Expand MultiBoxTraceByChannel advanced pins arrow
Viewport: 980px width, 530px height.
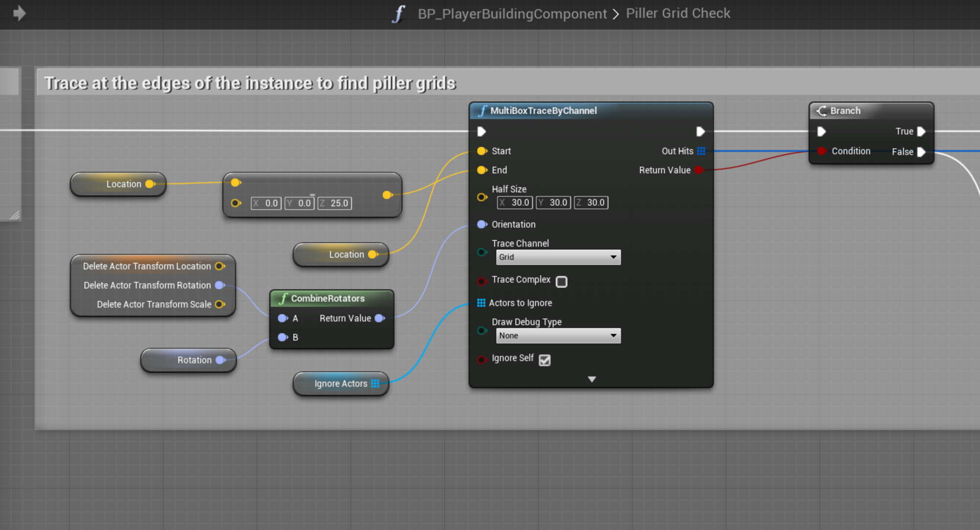592,379
